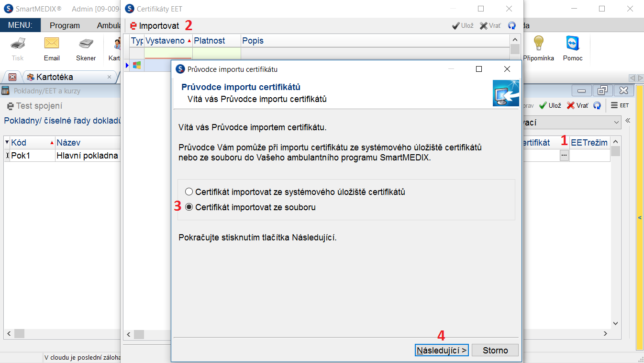This screenshot has height=363, width=644.
Task: Click up arrow in Certifikáty grid scrollbar
Action: click(515, 39)
